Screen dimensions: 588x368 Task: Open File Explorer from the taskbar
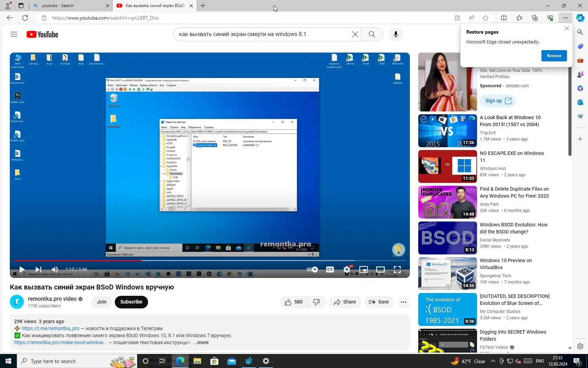click(x=197, y=361)
